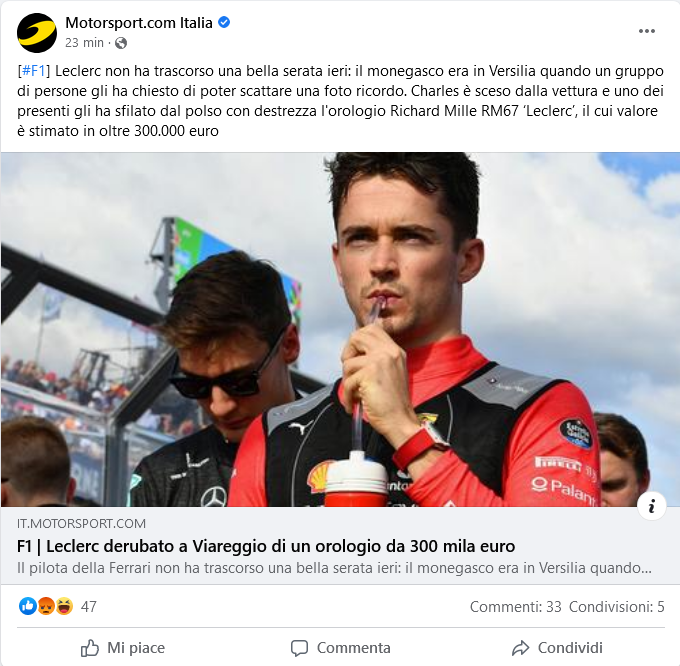
Task: Click the laughing face reaction icon
Action: pos(64,606)
